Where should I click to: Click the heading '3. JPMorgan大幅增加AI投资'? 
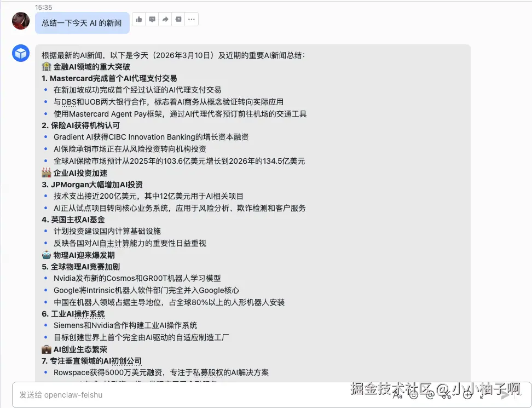92,185
